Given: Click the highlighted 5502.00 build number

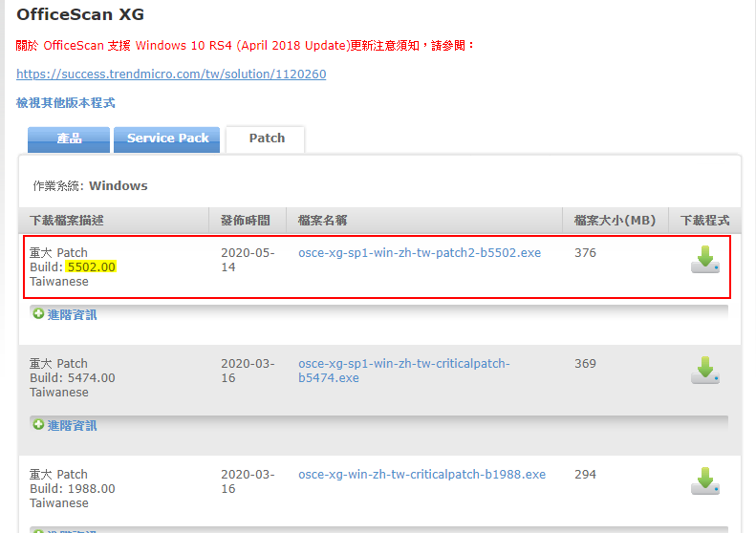Looking at the screenshot, I should point(91,267).
